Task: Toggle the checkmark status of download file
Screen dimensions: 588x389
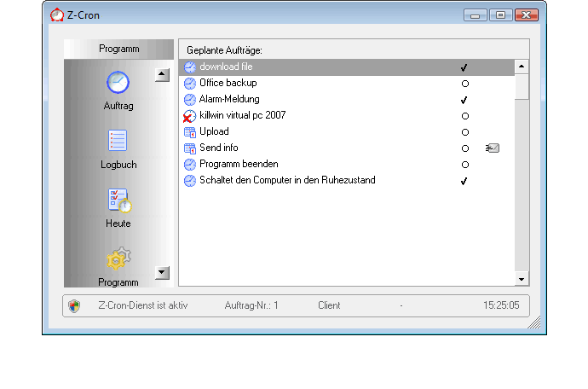Action: (464, 67)
